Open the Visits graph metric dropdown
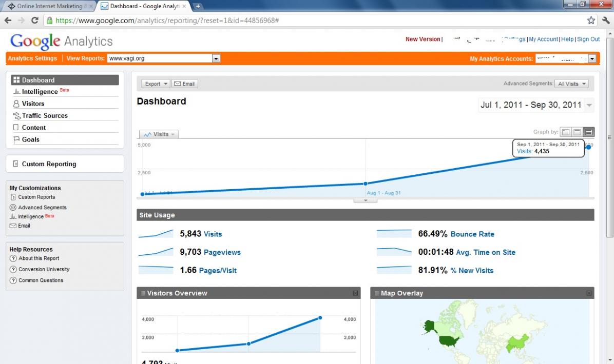The width and height of the screenshot is (614, 364). 159,134
